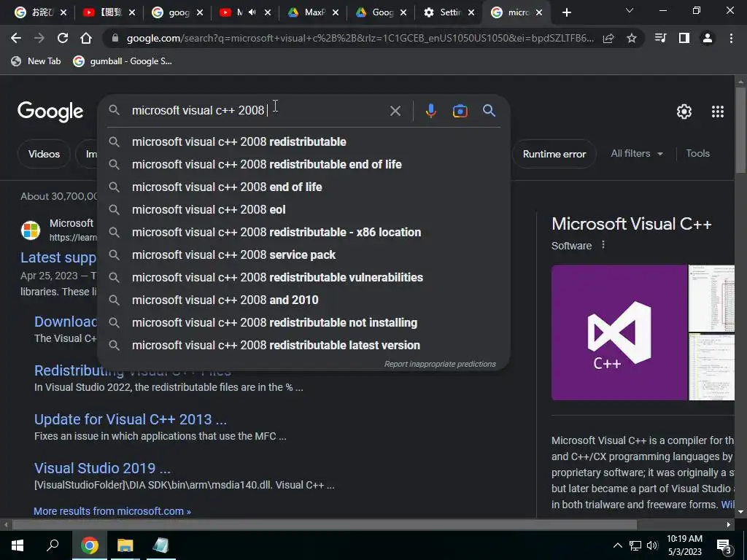The image size is (747, 560).
Task: Open the tab search chevron
Action: 630,10
